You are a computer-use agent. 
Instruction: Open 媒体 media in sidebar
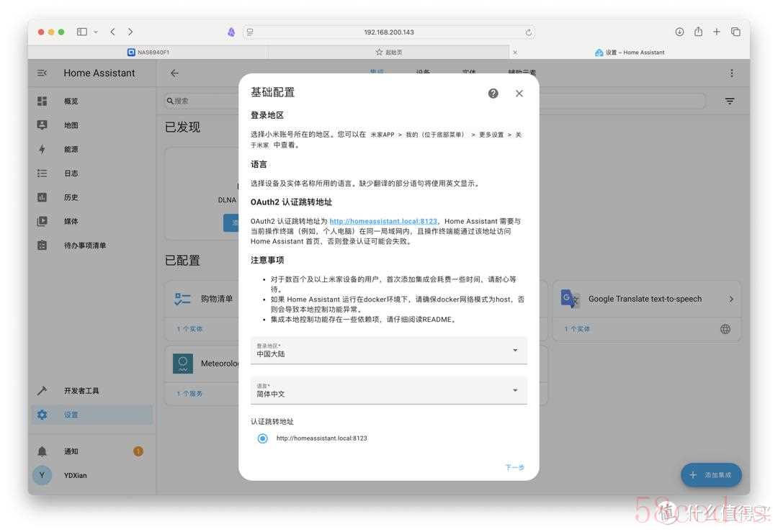point(91,221)
